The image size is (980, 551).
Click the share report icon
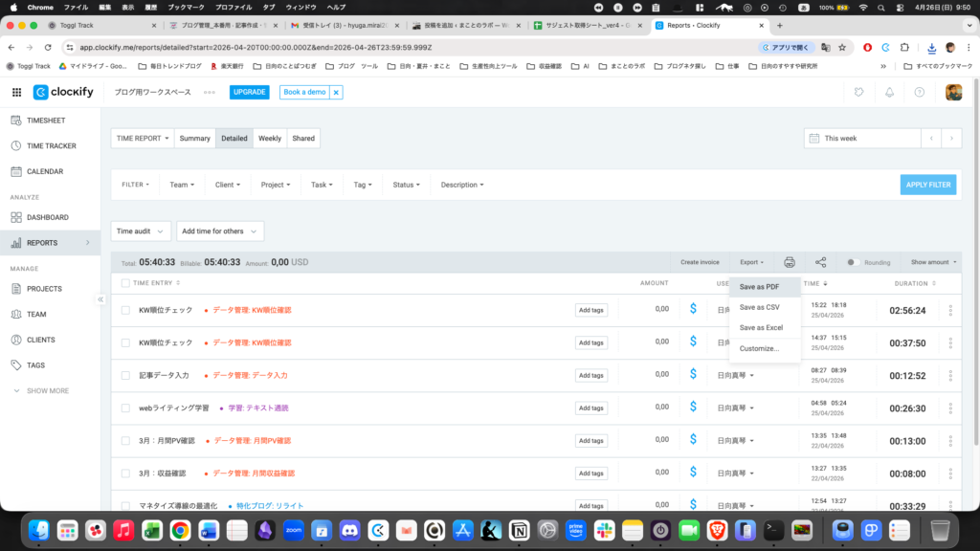(820, 262)
